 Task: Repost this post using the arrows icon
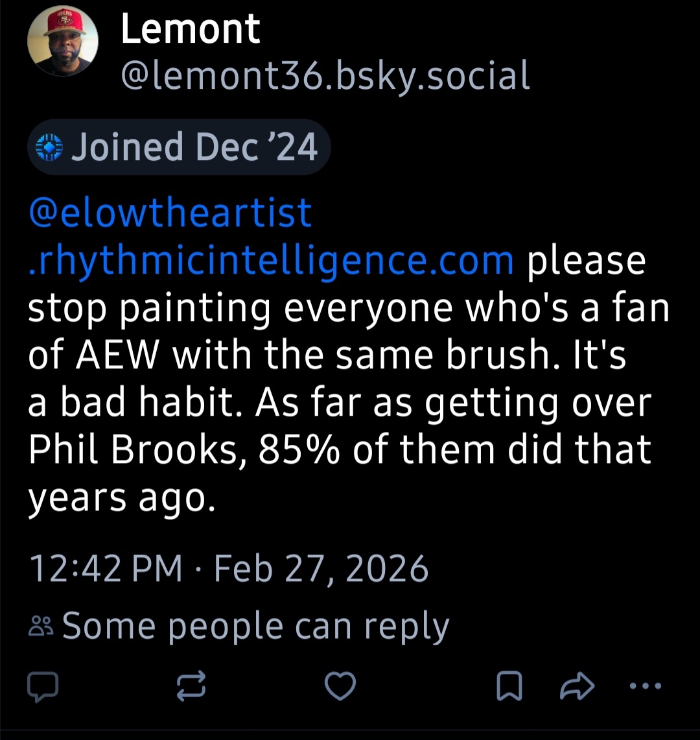(192, 687)
